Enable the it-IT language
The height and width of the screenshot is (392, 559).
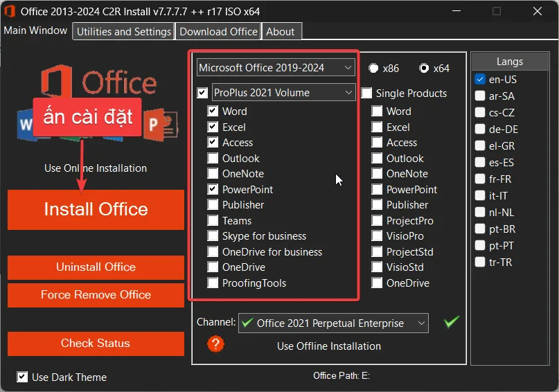coord(480,195)
